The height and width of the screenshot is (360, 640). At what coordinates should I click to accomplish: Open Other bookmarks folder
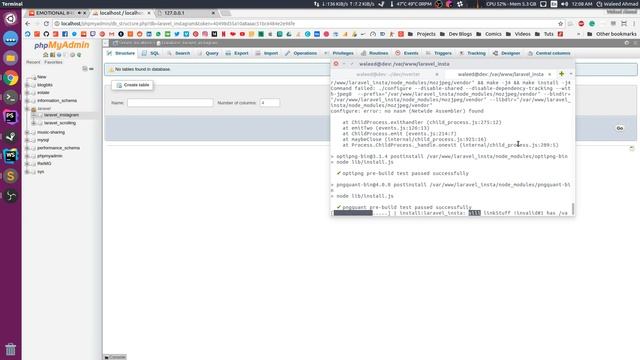coord(611,34)
